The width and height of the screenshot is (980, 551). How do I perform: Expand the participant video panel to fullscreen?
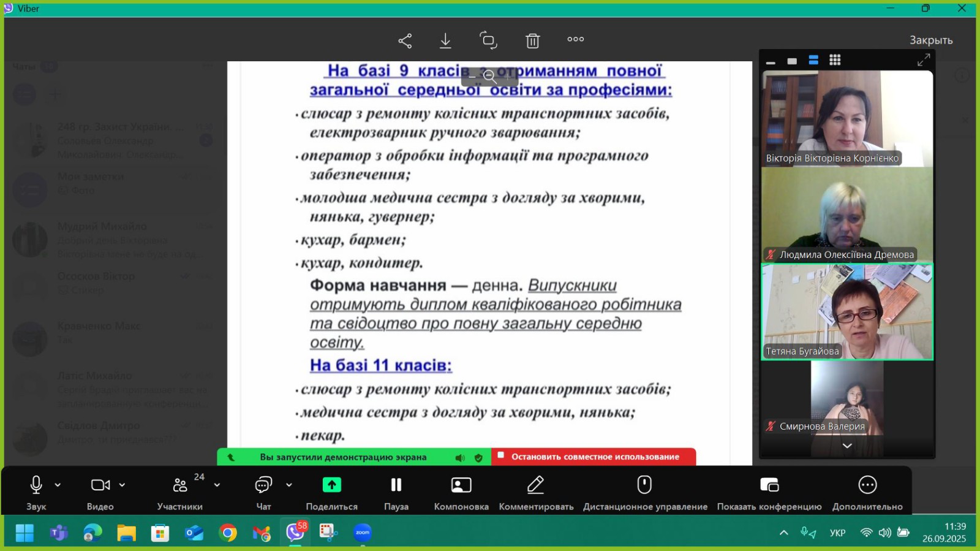coord(923,59)
